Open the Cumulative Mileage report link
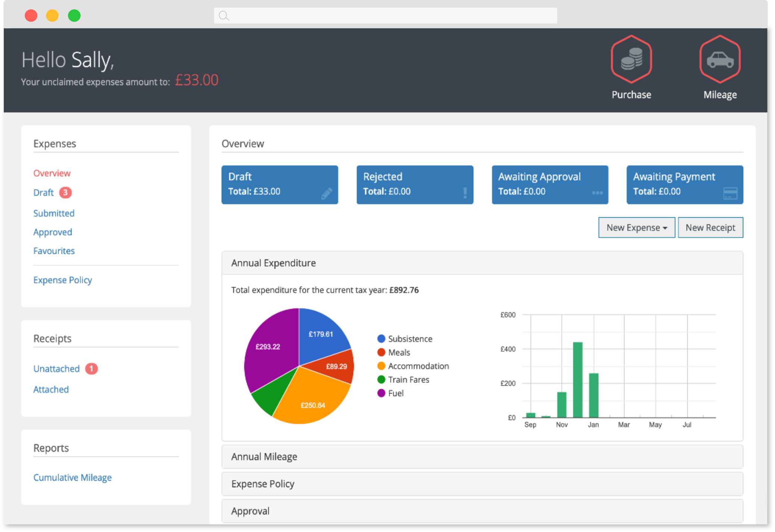Image resolution: width=775 pixels, height=532 pixels. click(x=72, y=477)
